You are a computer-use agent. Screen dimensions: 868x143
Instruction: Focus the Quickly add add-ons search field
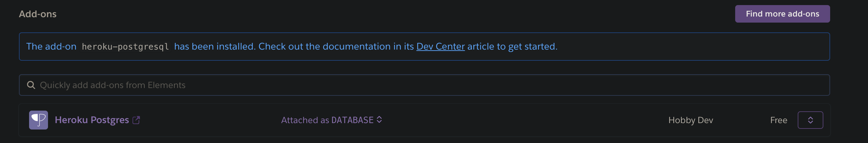[406, 85]
